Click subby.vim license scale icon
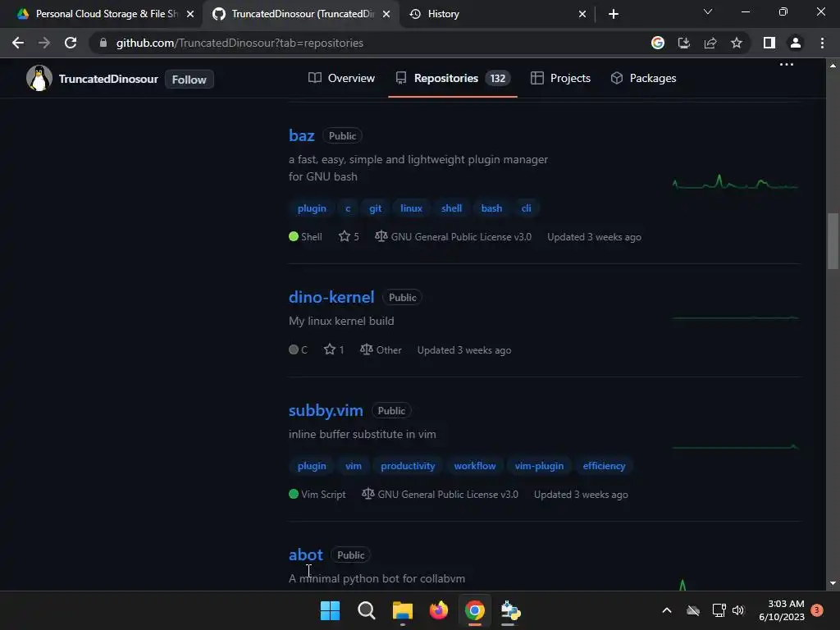The height and width of the screenshot is (630, 840). click(x=367, y=494)
